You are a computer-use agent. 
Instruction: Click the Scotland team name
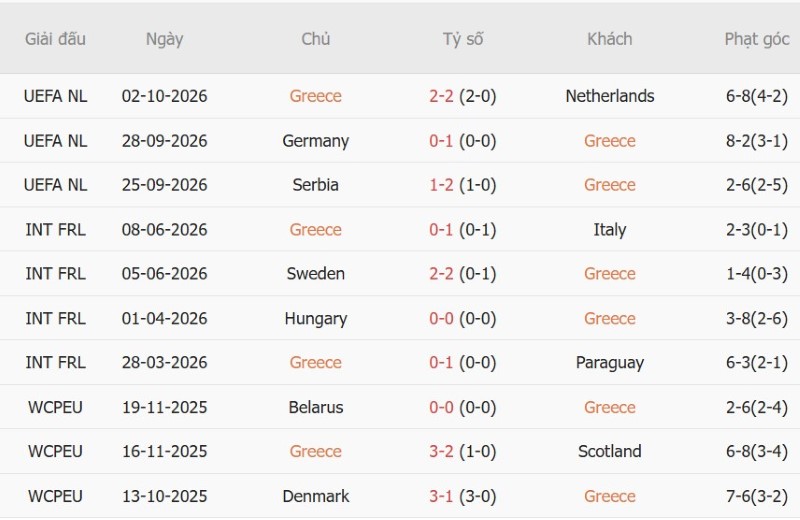pyautogui.click(x=610, y=452)
